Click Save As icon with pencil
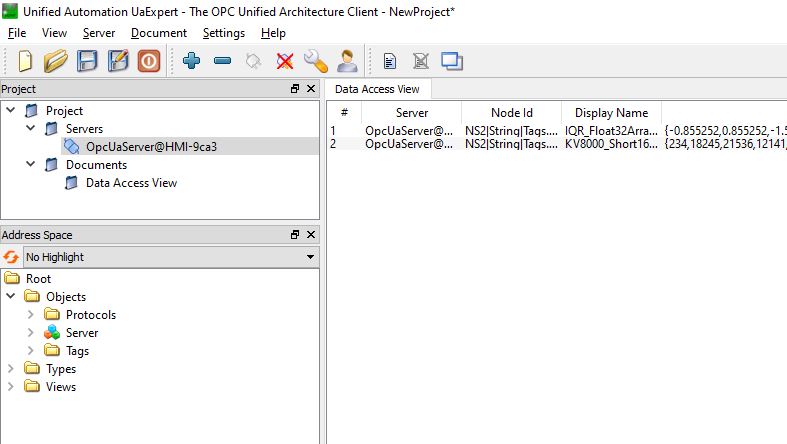This screenshot has height=444, width=787. pos(118,61)
